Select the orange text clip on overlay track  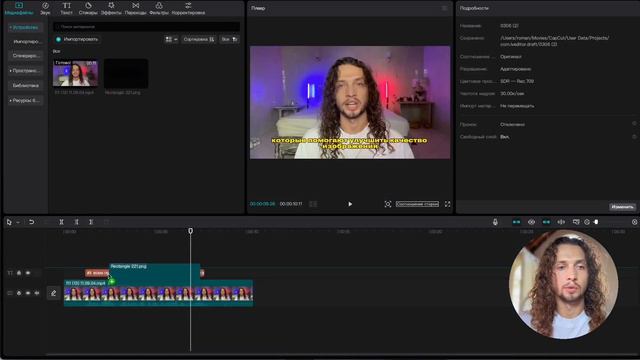pos(96,273)
